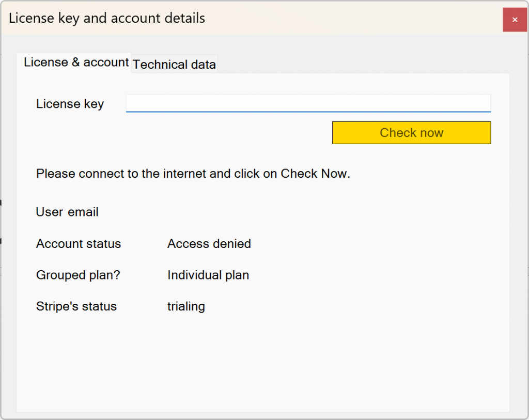
Task: Click the blank tab strip right of Technical data
Action: click(362, 63)
